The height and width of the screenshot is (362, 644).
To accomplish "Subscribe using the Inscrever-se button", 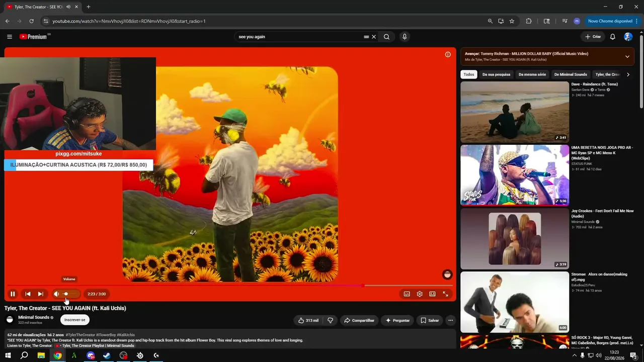I will 75,320.
